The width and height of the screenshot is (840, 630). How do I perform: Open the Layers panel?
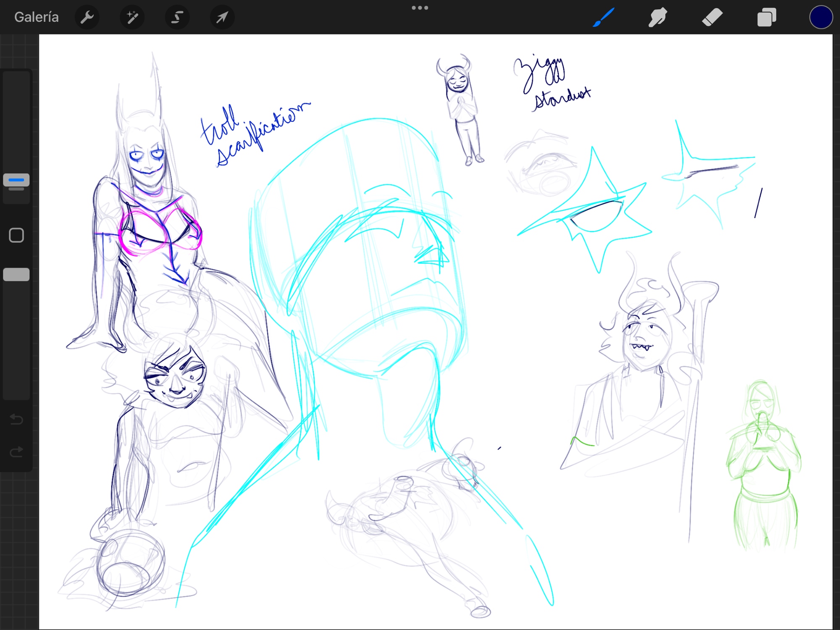(x=766, y=17)
